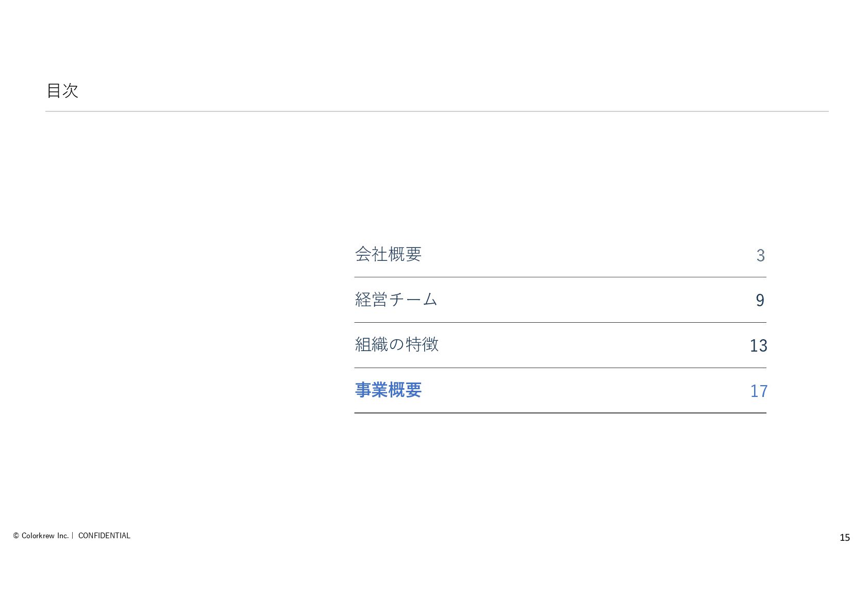
Task: Click page number 13 beside 組織の特徴
Action: [758, 345]
